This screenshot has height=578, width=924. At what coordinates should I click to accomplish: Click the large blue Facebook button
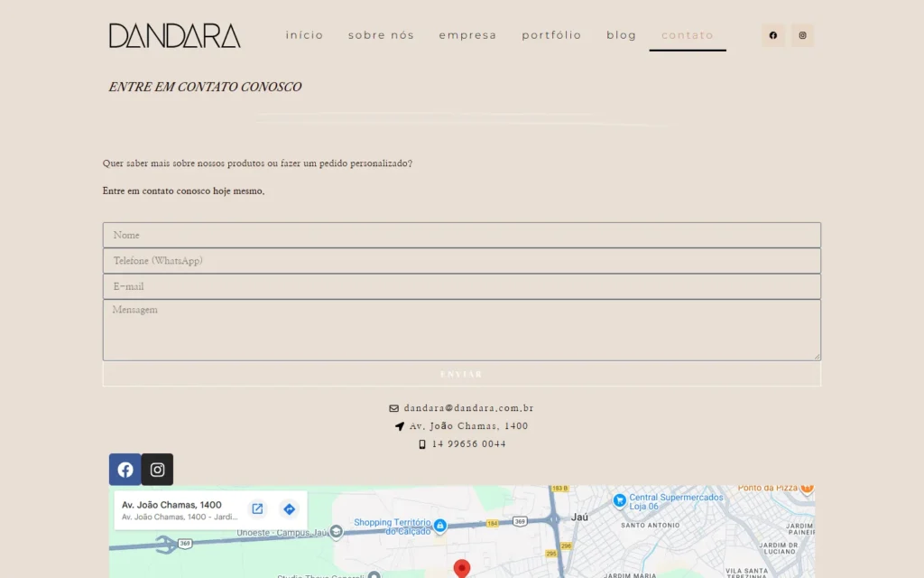click(x=125, y=470)
